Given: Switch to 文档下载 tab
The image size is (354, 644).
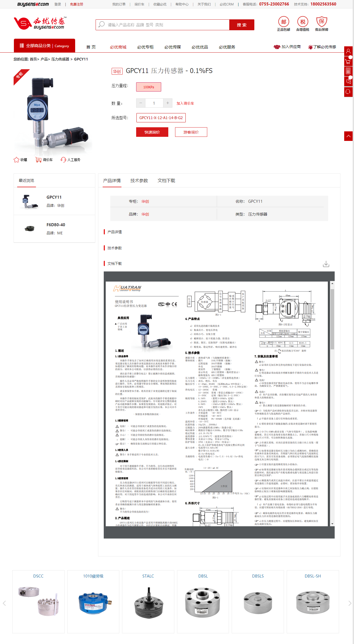Looking at the screenshot, I should tap(166, 181).
